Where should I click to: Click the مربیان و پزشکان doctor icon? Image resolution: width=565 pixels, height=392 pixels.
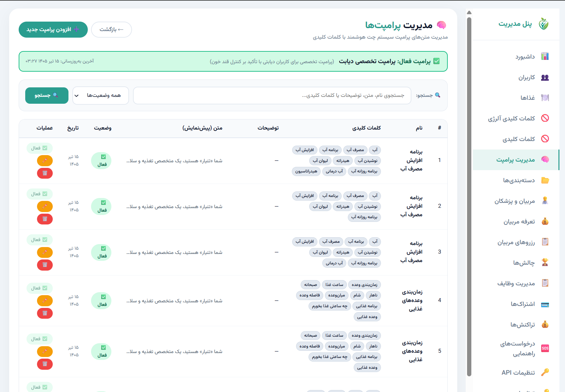coord(545,201)
